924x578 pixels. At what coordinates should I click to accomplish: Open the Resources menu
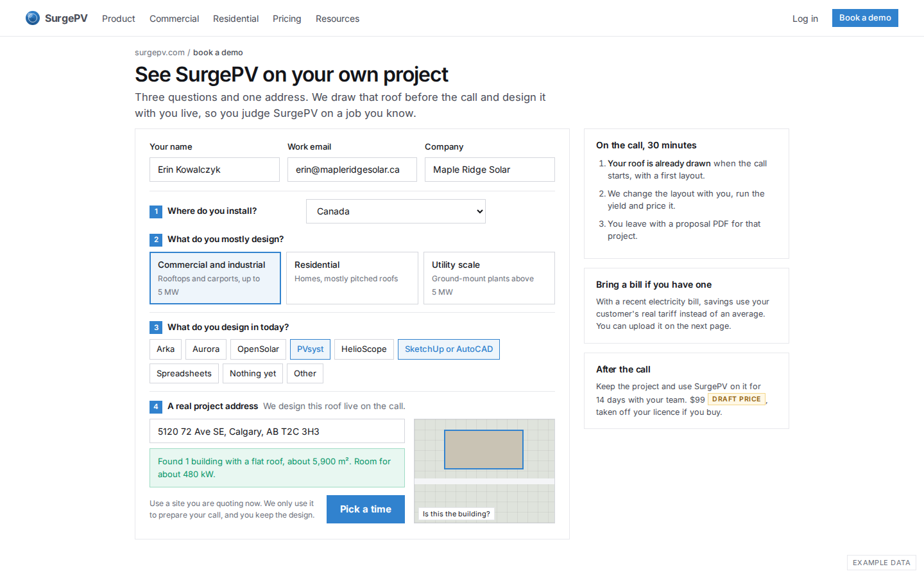click(x=338, y=19)
